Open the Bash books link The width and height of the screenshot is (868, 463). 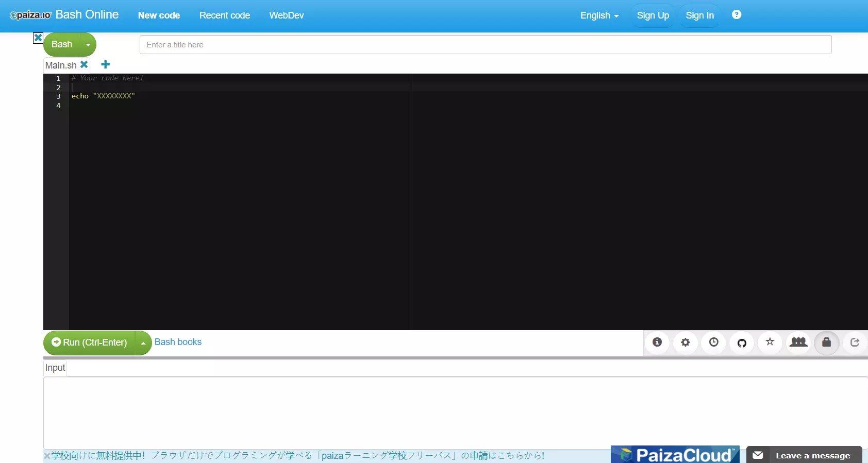coord(178,342)
